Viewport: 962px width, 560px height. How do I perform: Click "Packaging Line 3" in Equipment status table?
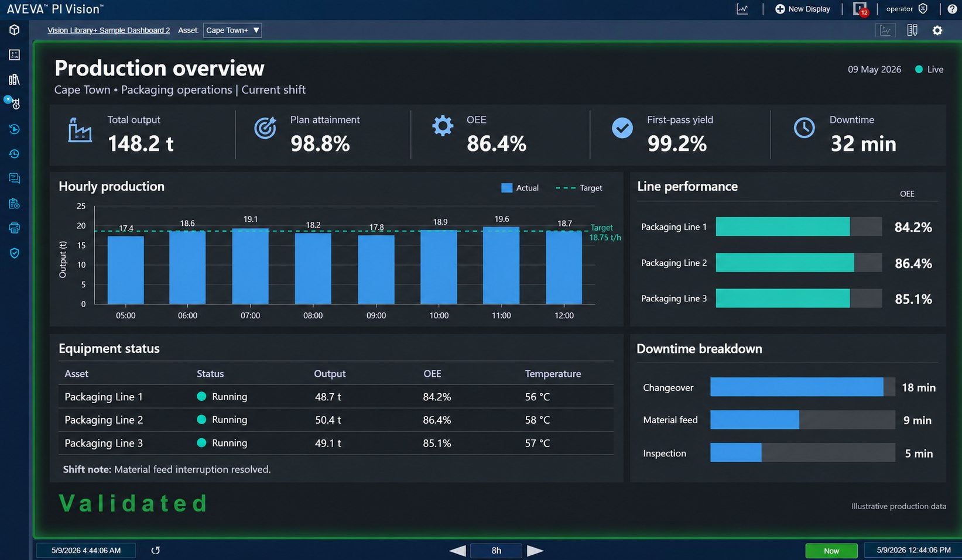pyautogui.click(x=104, y=443)
